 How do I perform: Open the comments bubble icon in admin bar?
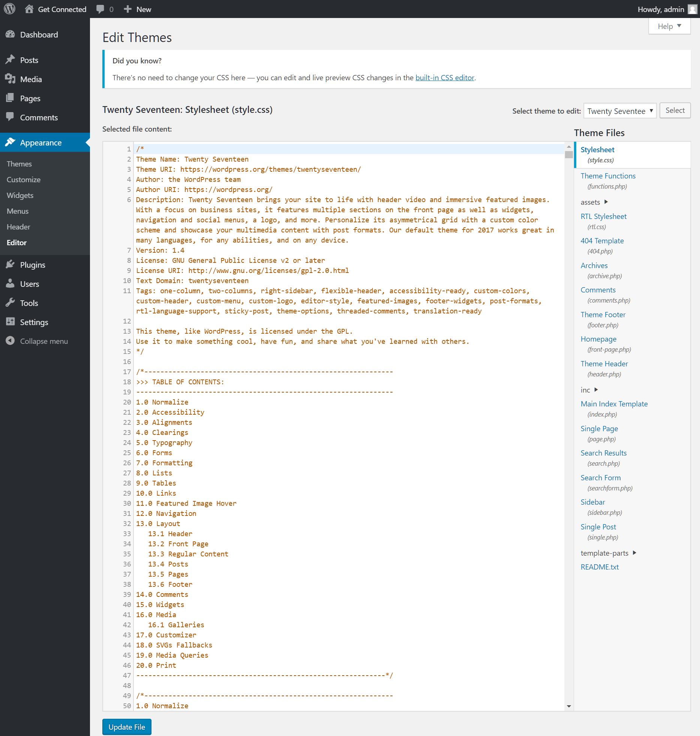click(100, 9)
